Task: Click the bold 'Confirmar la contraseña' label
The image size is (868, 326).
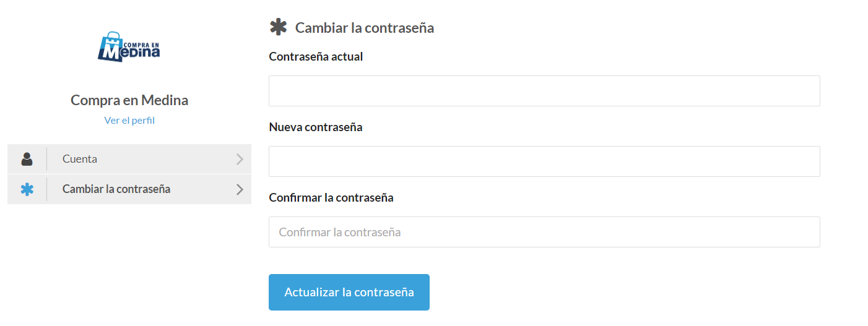Action: [x=331, y=197]
